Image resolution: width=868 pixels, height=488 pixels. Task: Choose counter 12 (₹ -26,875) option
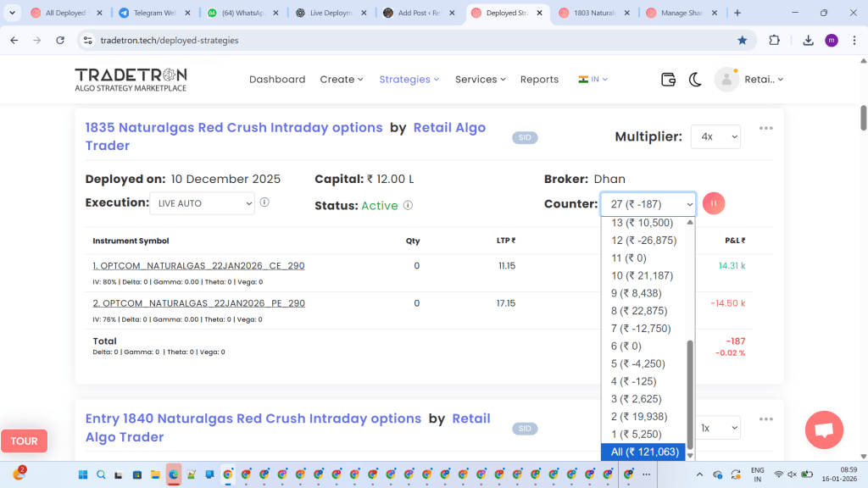(x=643, y=241)
